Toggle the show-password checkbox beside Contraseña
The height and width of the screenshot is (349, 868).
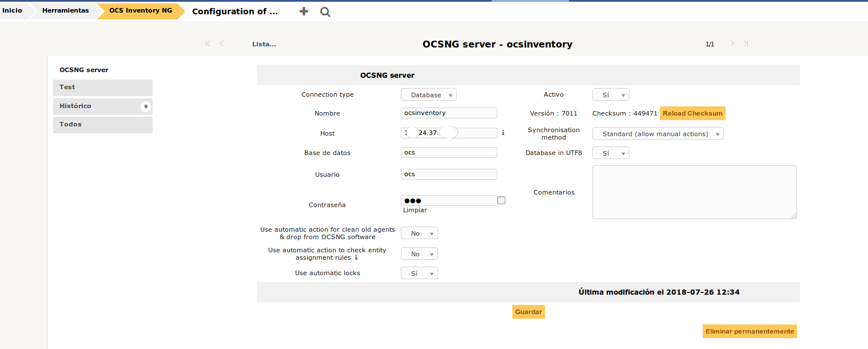click(501, 200)
